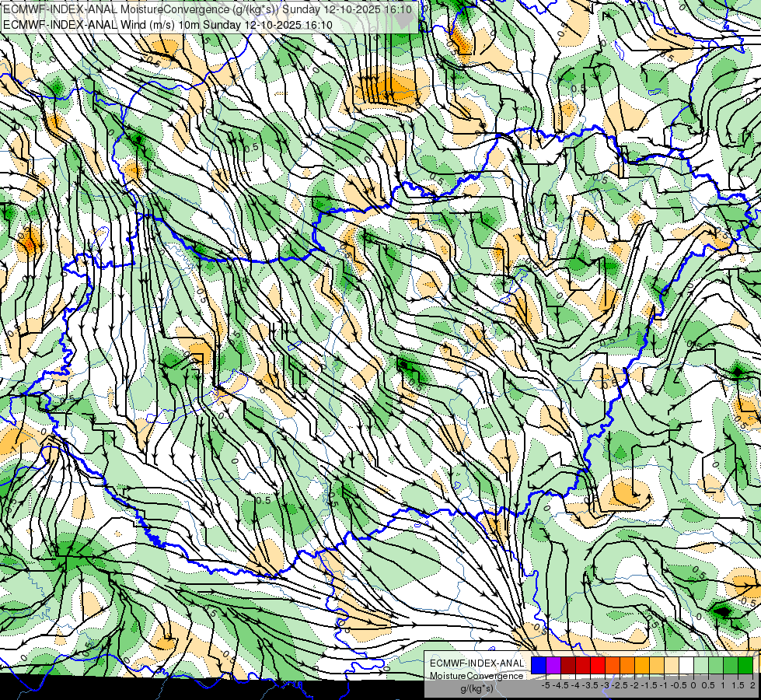Click the -2 tick label on the legend
This screenshot has width=761, height=700.
point(634,685)
